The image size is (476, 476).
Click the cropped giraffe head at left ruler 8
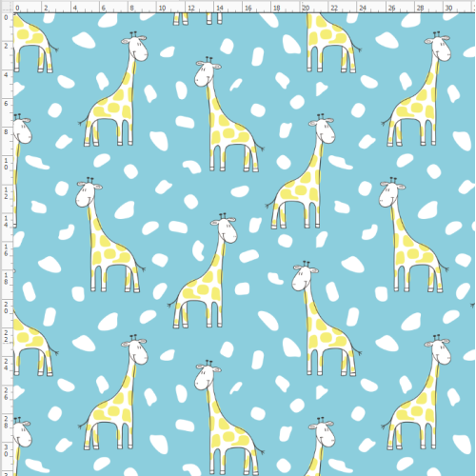pyautogui.click(x=22, y=129)
